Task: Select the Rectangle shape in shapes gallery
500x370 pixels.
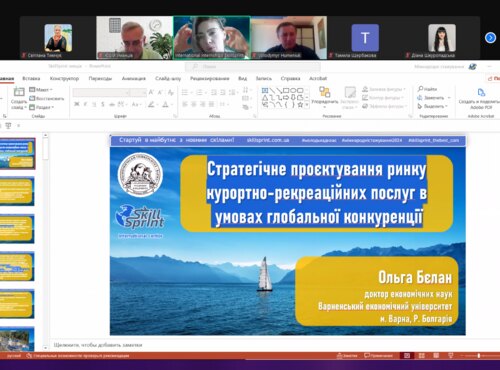Action: point(286,90)
